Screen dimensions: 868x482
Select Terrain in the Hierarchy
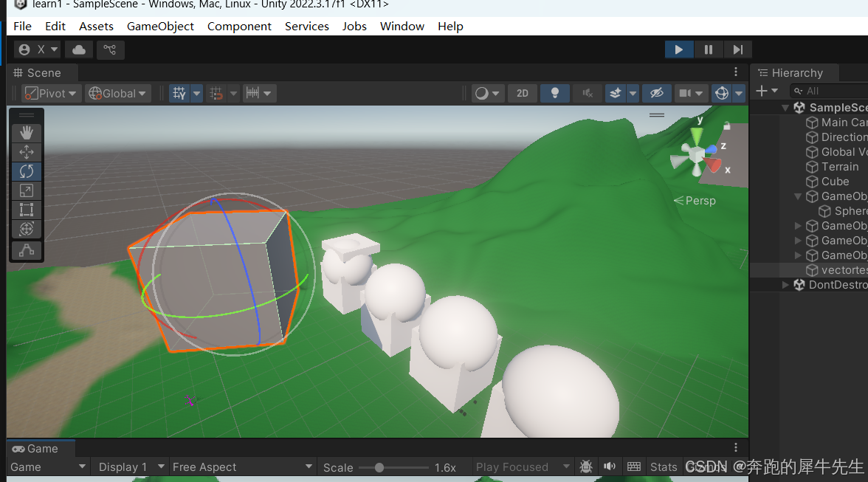[840, 167]
